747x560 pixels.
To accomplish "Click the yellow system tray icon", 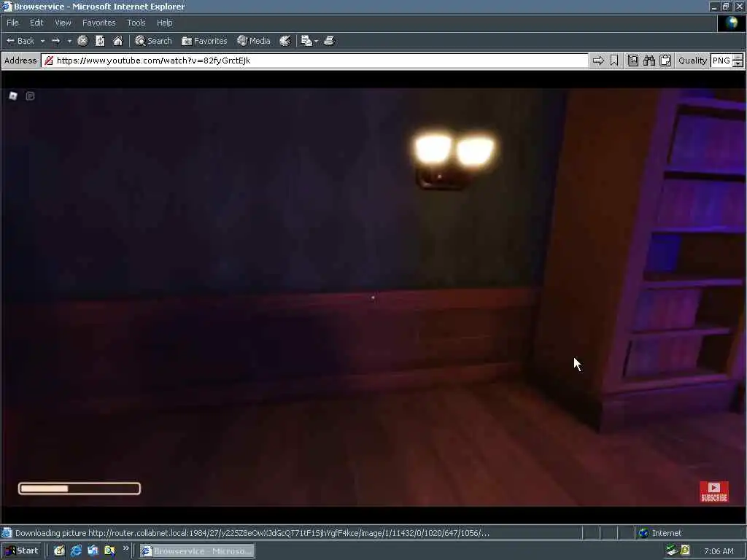I will 685,551.
